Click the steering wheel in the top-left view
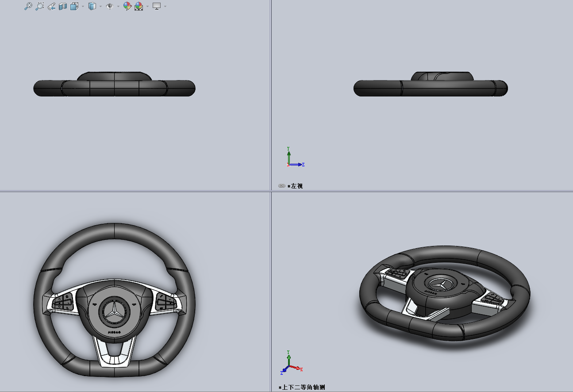Image resolution: width=573 pixels, height=392 pixels. click(115, 85)
